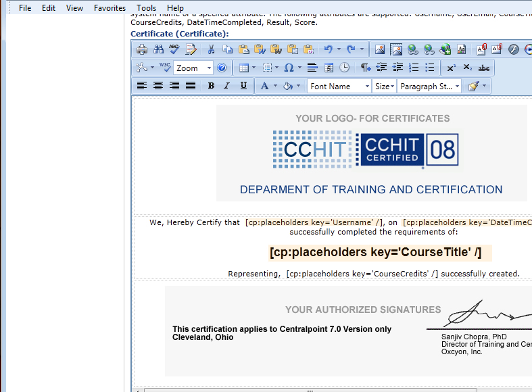Open the Tools menu
Image resolution: width=532 pixels, height=392 pixels.
pos(146,8)
